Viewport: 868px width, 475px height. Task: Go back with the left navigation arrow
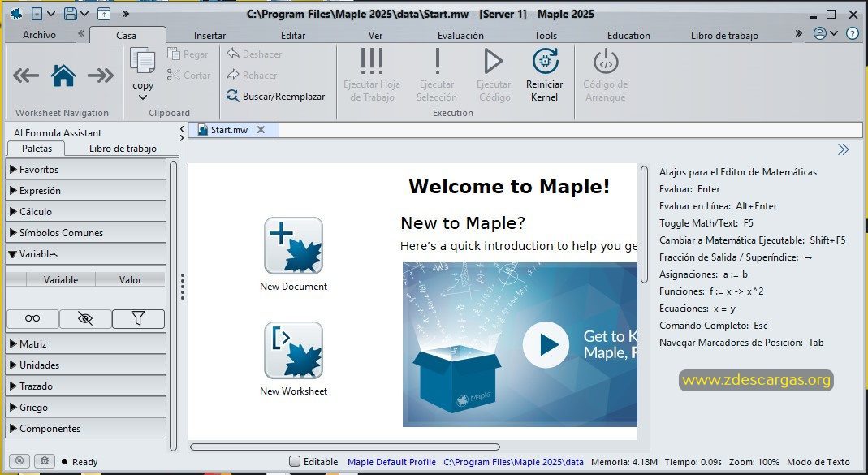coord(25,76)
